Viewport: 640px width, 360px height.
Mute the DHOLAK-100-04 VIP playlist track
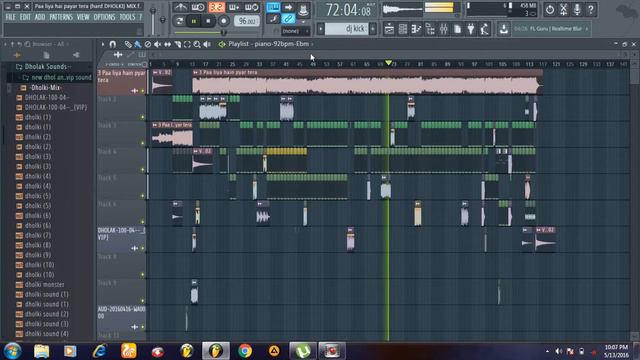pos(142,248)
